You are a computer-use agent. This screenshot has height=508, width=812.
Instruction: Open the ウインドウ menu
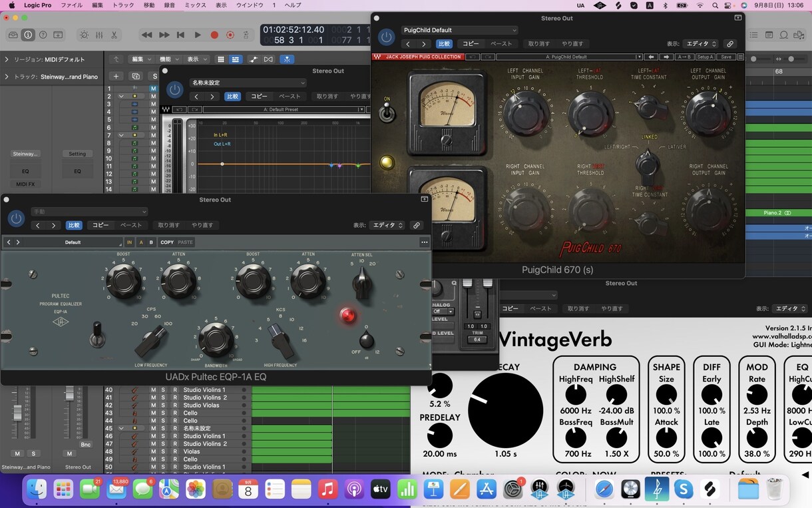249,5
